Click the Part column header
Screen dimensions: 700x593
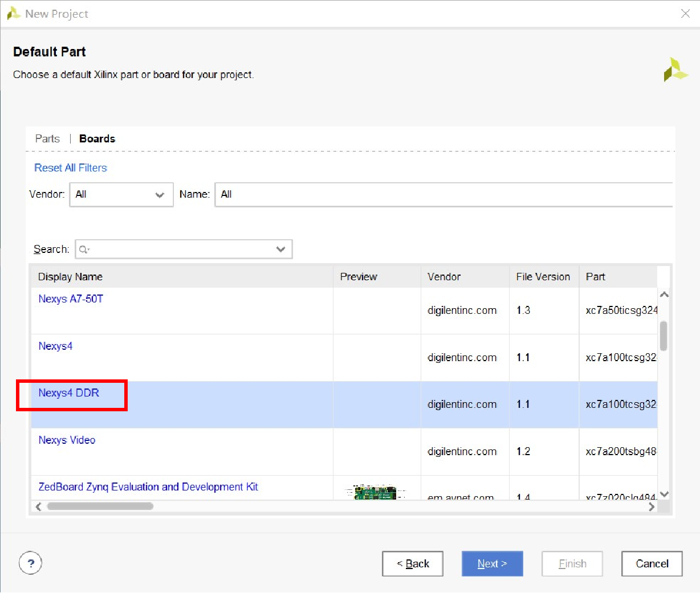(x=618, y=277)
